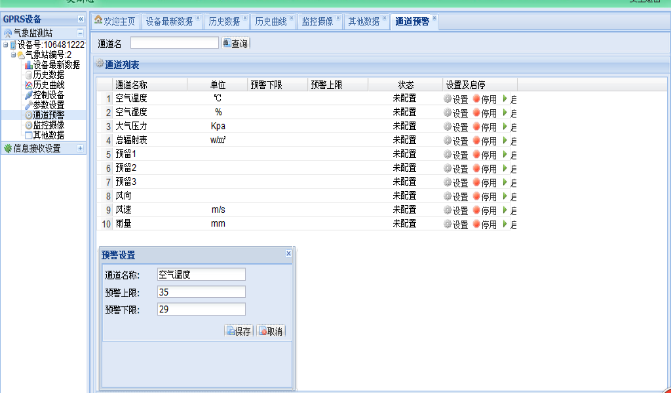Stop the 预留1 channel alarm
Screen dimensions: 671x393
point(484,155)
